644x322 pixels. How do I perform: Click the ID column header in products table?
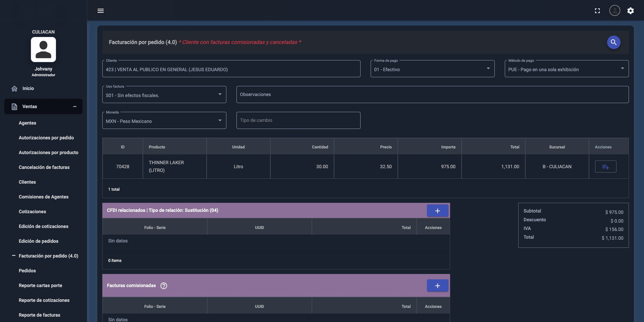click(x=123, y=147)
